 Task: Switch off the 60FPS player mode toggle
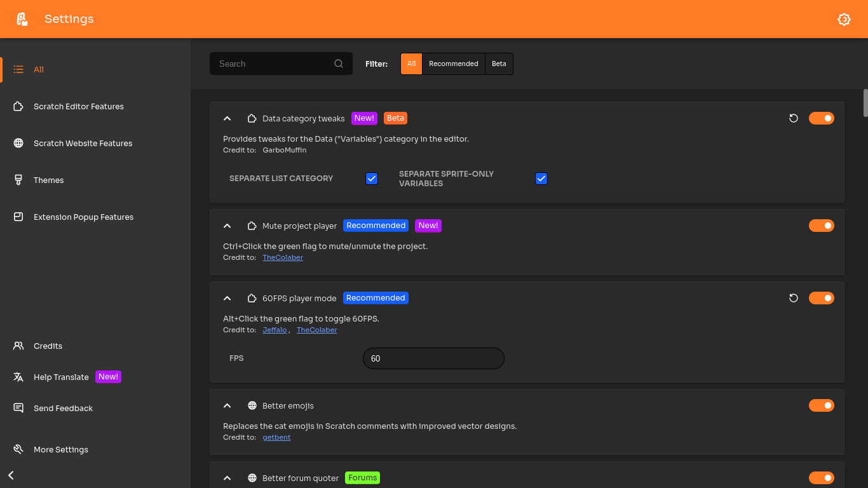click(x=822, y=298)
